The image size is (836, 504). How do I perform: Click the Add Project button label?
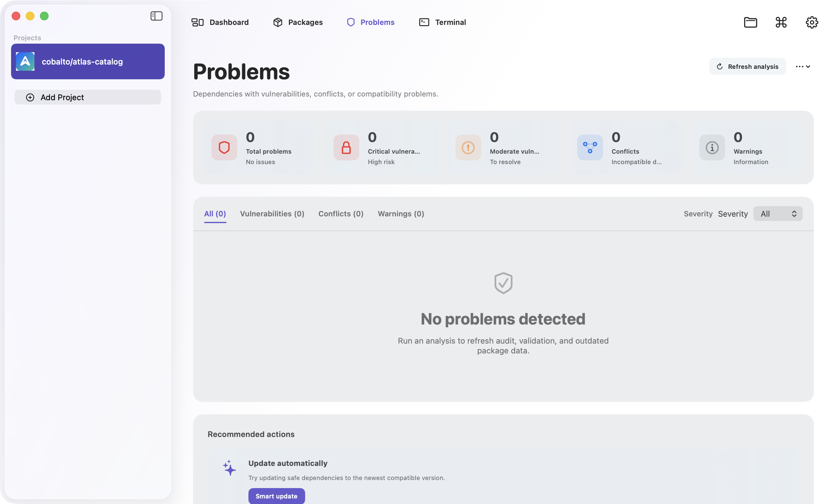pos(62,97)
